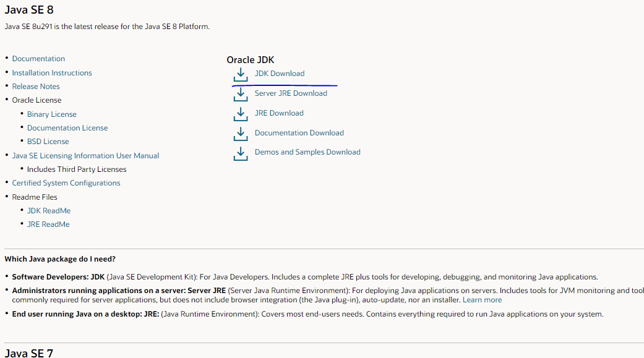Click the 'Software Developers: JDK' bold text
This screenshot has width=644, height=358.
click(x=58, y=277)
